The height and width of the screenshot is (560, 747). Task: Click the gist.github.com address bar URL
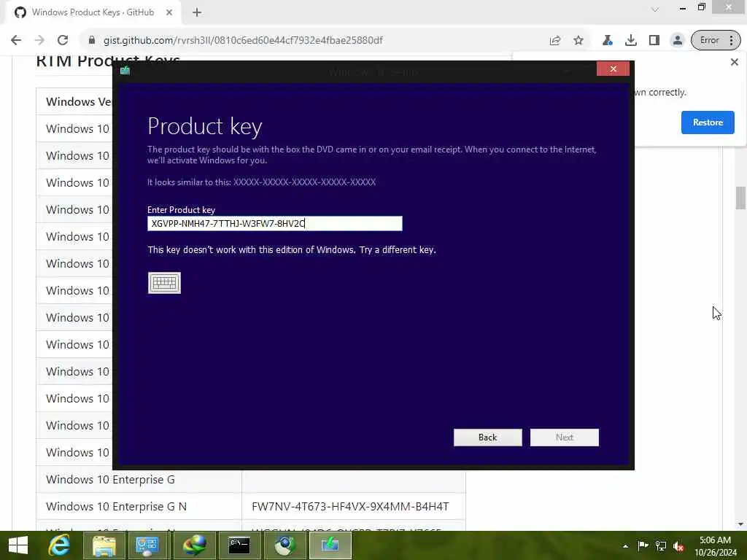coord(243,40)
